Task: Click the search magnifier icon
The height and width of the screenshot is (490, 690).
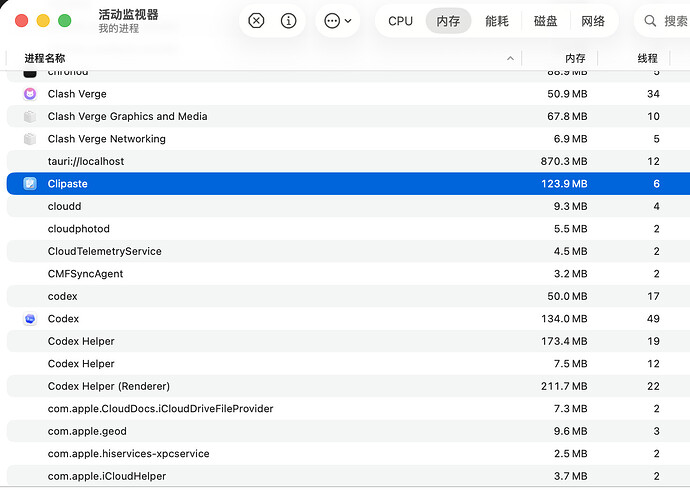Action: point(650,21)
